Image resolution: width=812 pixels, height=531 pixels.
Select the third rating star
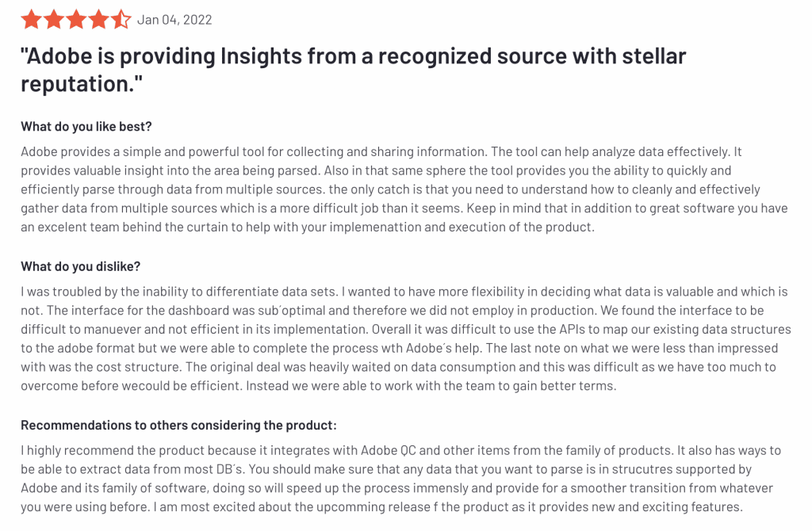pos(76,19)
